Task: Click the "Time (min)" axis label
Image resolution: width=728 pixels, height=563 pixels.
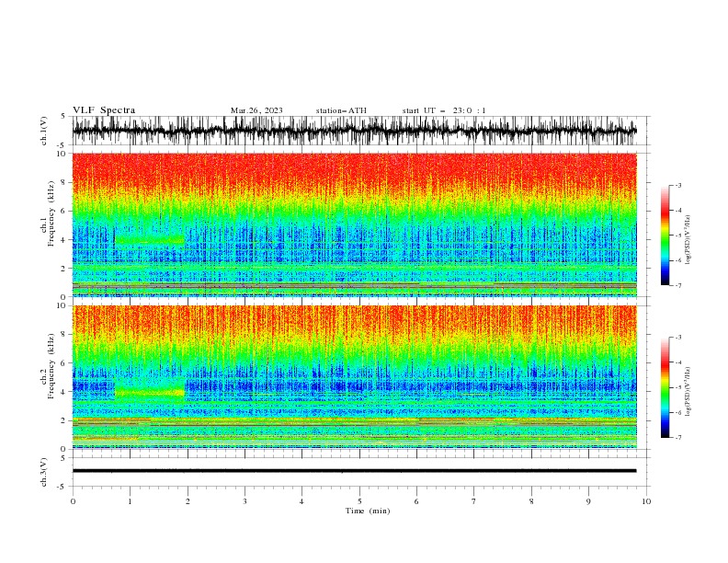Action: (x=368, y=511)
